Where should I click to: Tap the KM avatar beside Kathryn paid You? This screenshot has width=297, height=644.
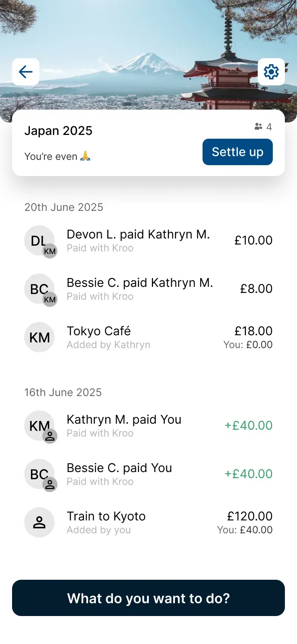click(40, 426)
